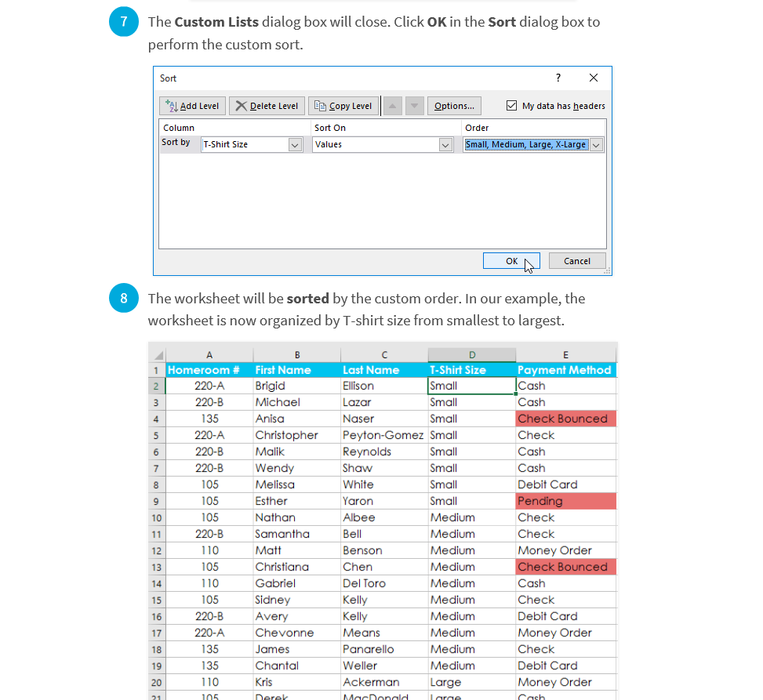The image size is (763, 700).
Task: Click the Christiana cell
Action: (x=297, y=567)
